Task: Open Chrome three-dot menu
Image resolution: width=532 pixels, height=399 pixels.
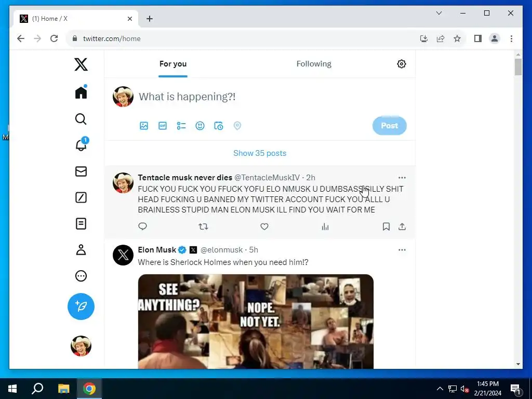Action: point(511,38)
